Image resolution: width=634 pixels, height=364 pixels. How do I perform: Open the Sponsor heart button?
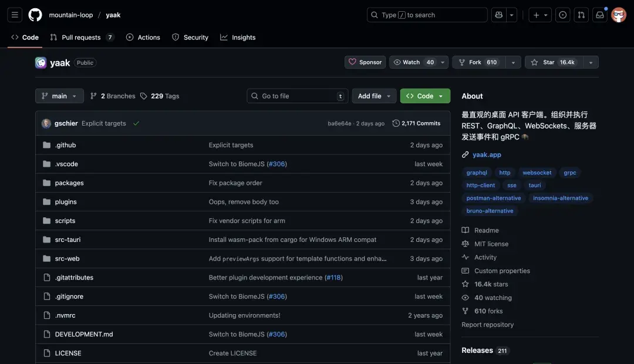pyautogui.click(x=365, y=62)
